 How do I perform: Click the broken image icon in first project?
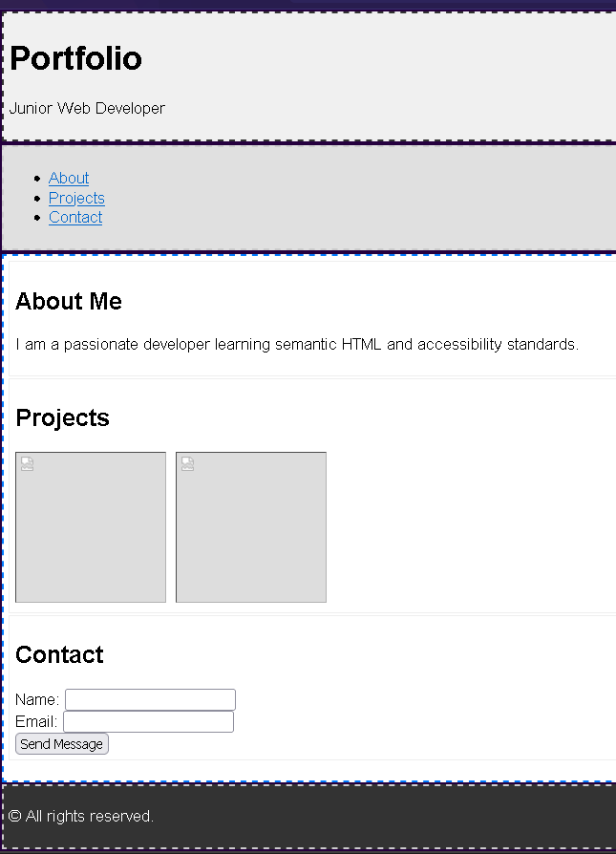pos(28,464)
